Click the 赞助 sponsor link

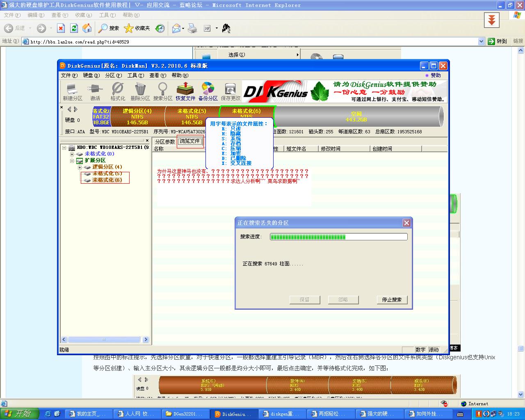point(433,75)
